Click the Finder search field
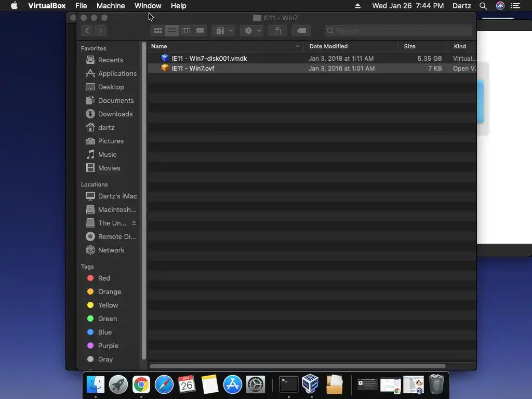 (398, 31)
